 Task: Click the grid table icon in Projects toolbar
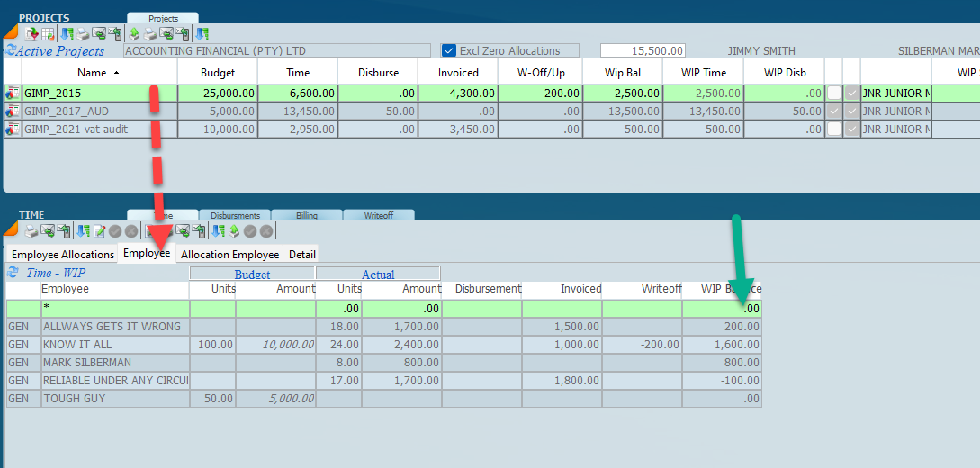(x=48, y=34)
